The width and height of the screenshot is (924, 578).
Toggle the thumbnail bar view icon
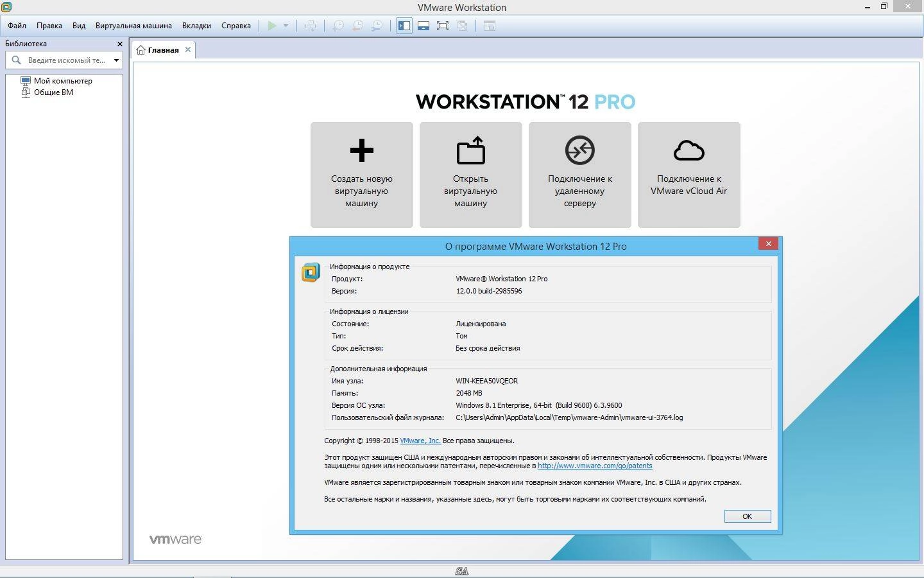tap(424, 26)
